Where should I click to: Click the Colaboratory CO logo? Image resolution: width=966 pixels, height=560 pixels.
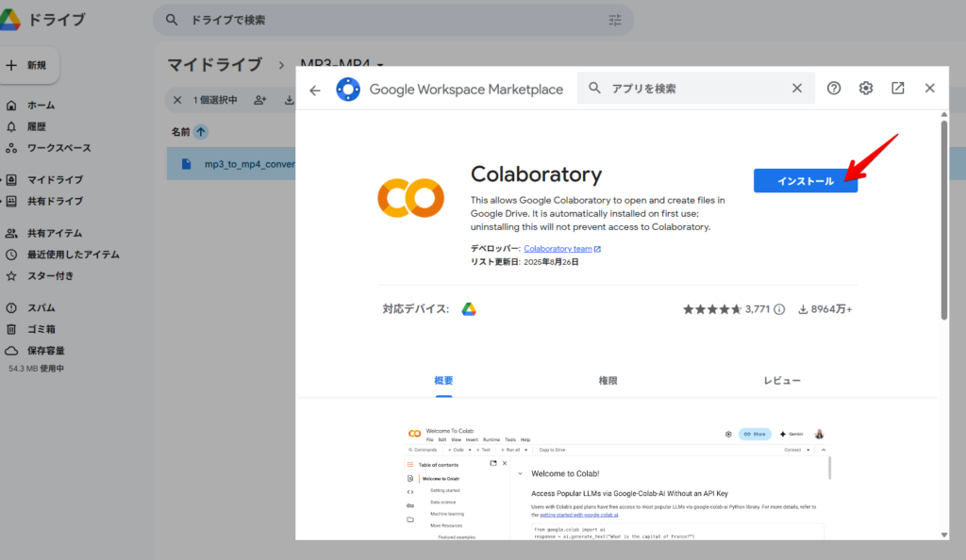point(411,198)
